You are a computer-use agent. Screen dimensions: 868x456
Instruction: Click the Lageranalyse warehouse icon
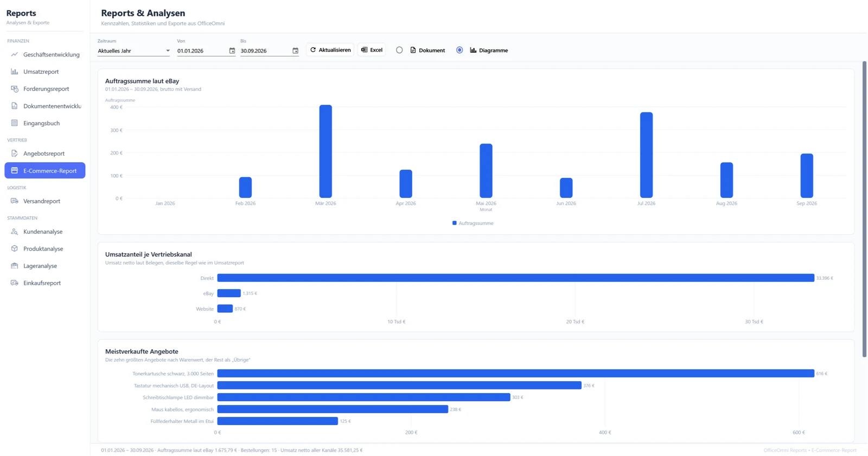point(15,266)
